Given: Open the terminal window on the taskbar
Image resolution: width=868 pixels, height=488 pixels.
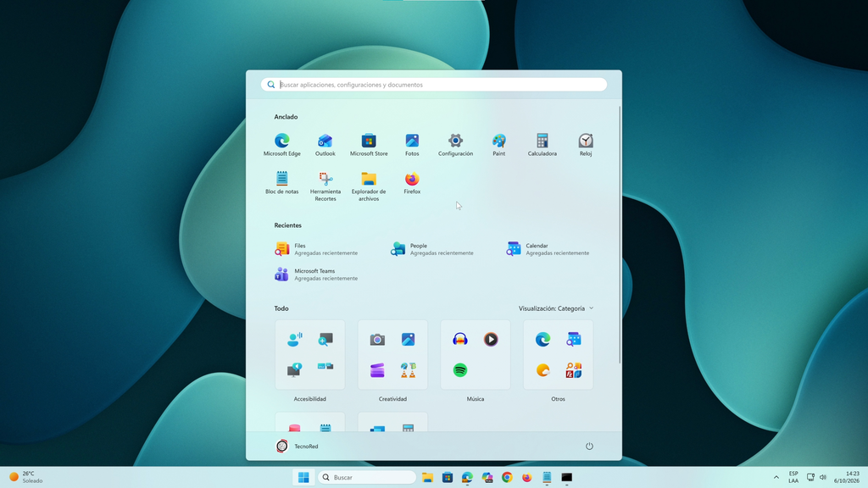Looking at the screenshot, I should click(567, 478).
